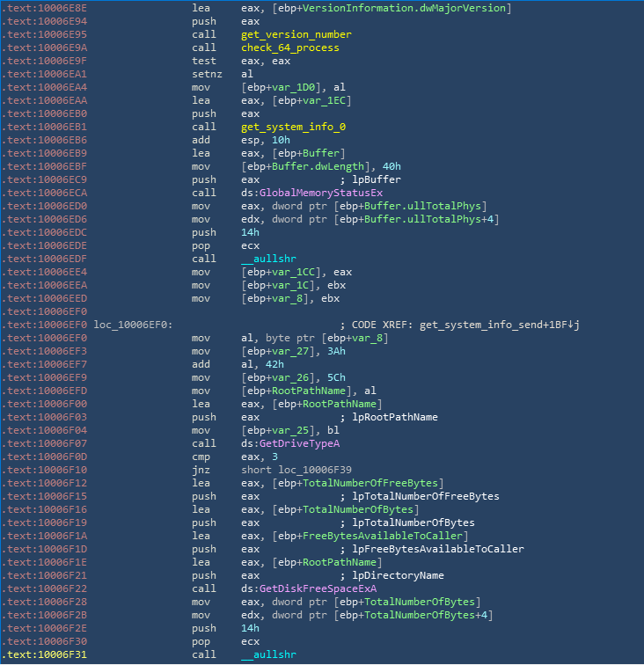Select the get_system_info_0 call target
The image size is (644, 665).
click(x=293, y=127)
